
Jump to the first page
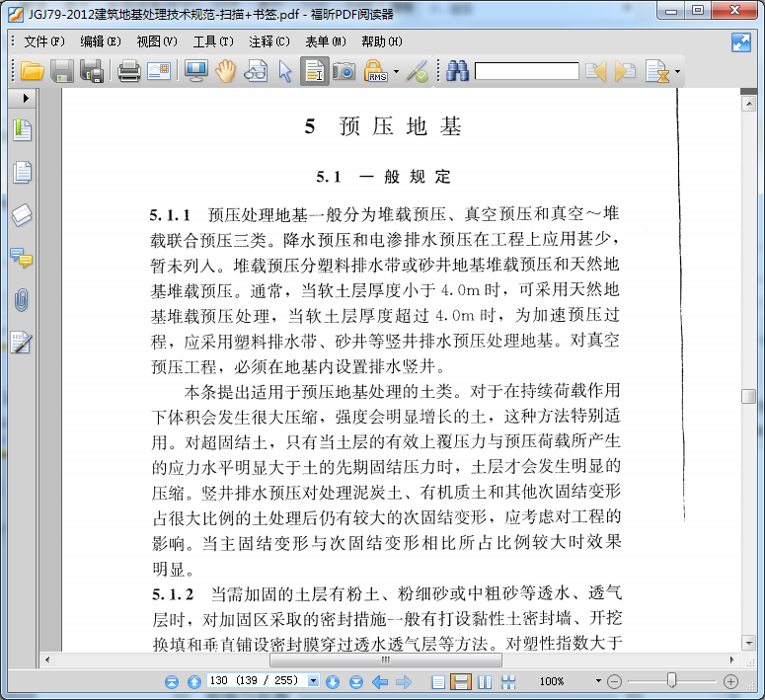tap(172, 681)
